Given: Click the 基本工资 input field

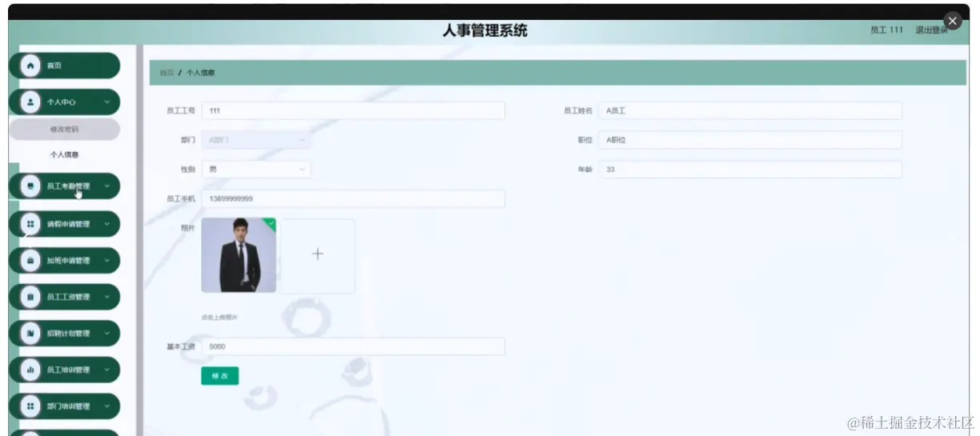Looking at the screenshot, I should coord(353,346).
